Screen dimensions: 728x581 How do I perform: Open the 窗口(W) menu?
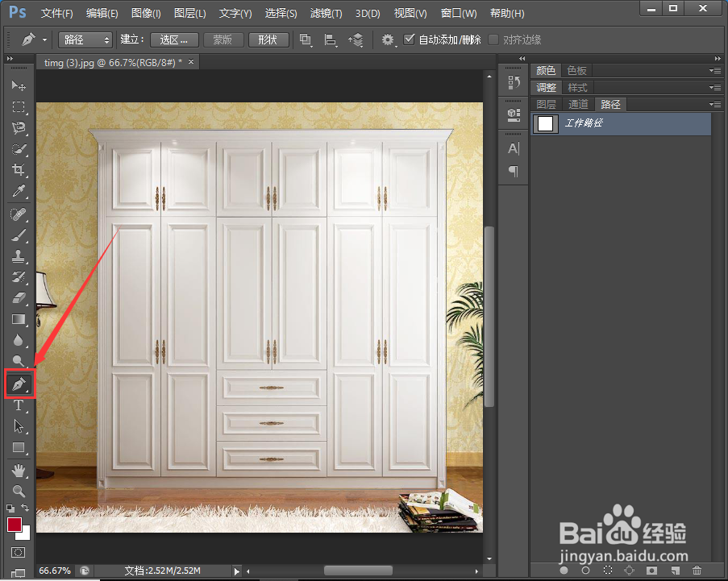(x=459, y=13)
